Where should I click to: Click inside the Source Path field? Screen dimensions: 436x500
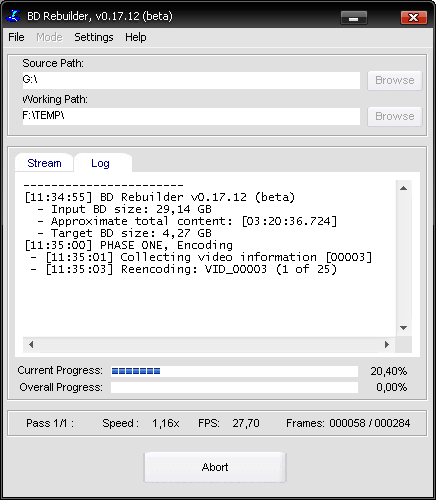(191, 80)
